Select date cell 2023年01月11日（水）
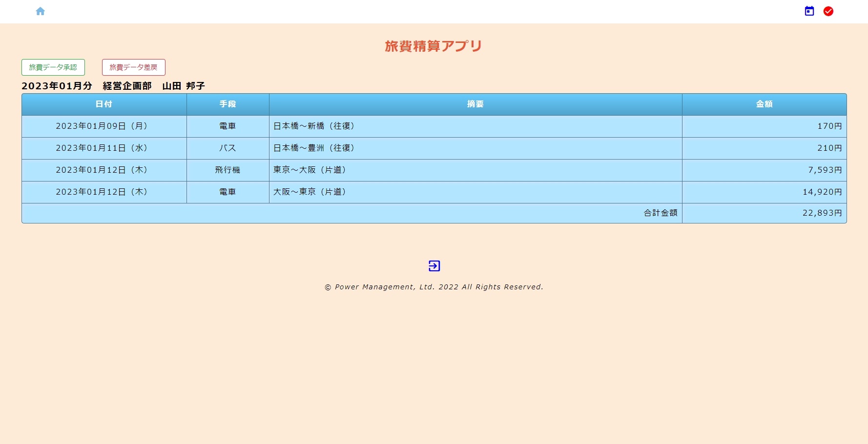868x444 pixels. tap(104, 148)
